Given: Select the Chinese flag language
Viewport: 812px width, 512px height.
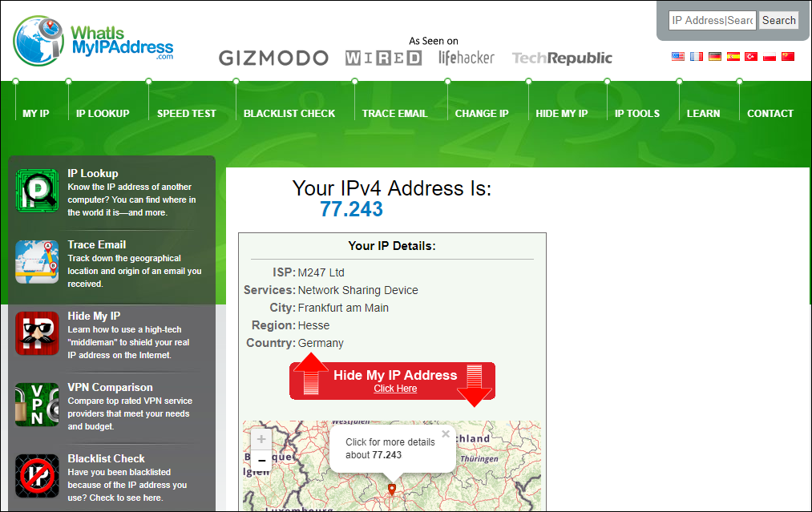Looking at the screenshot, I should [x=788, y=56].
